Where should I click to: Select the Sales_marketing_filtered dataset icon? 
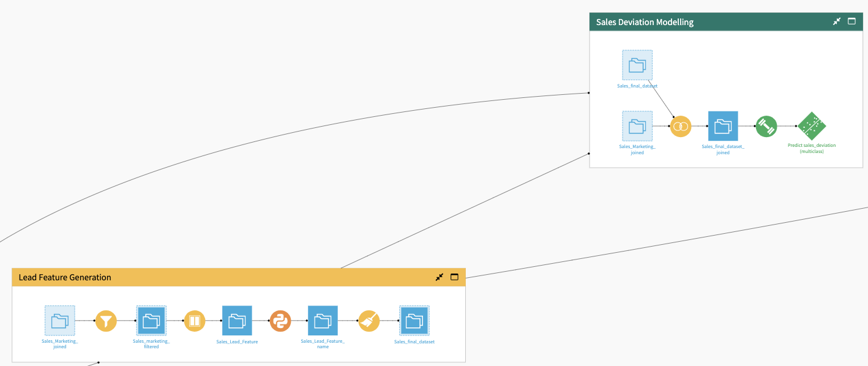pos(151,321)
